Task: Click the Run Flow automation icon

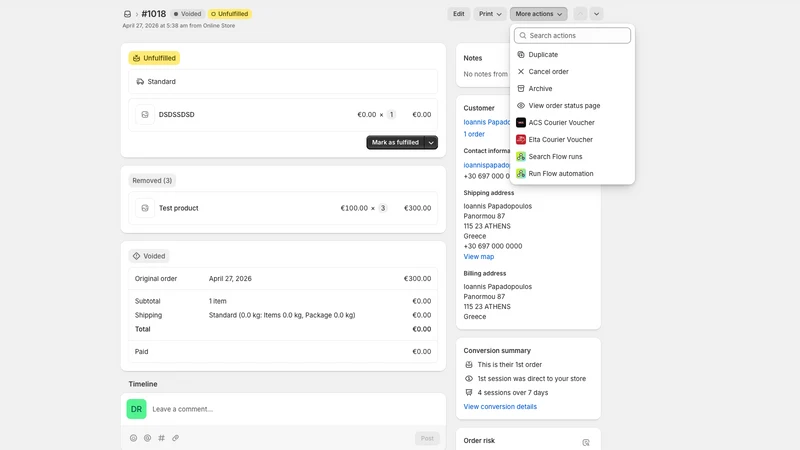Action: pyautogui.click(x=521, y=173)
